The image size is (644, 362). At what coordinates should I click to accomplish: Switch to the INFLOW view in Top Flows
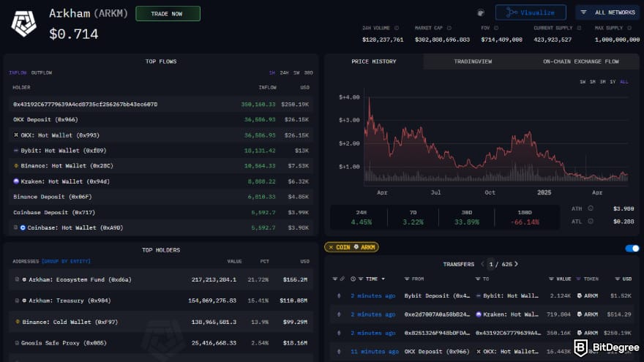click(18, 72)
